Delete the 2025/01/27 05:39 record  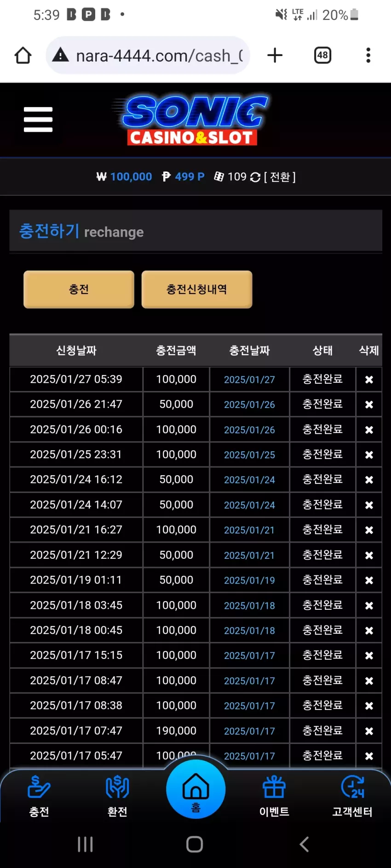click(369, 380)
